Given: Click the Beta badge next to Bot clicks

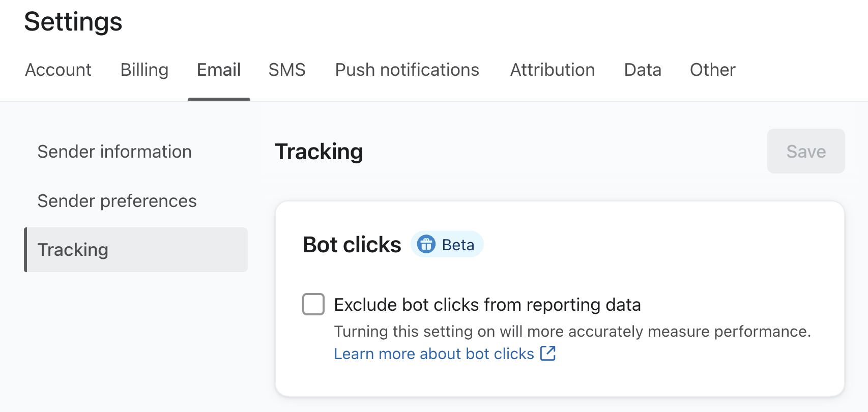Looking at the screenshot, I should point(446,245).
